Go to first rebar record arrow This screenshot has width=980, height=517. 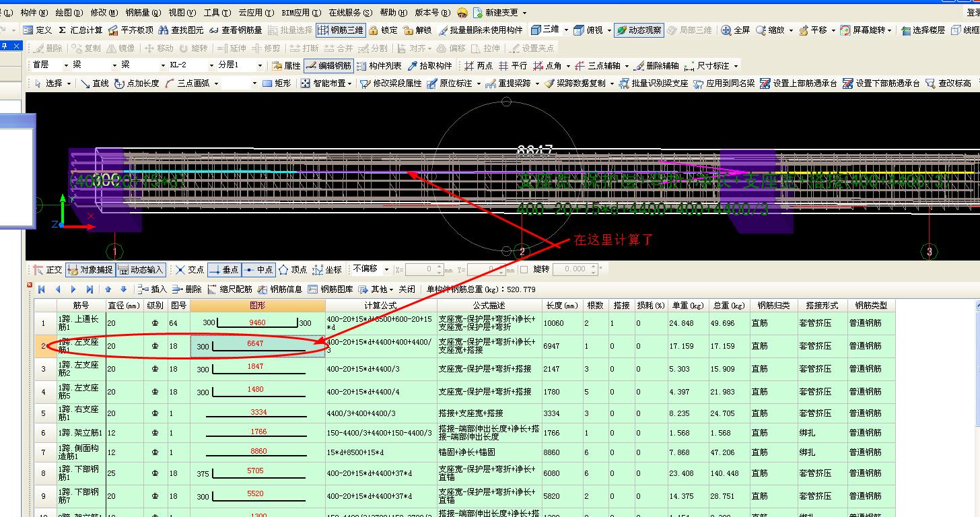(x=42, y=289)
